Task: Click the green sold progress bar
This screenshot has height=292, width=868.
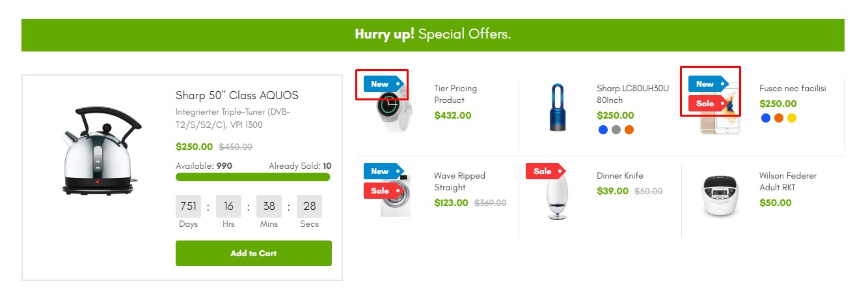Action: coord(253,177)
